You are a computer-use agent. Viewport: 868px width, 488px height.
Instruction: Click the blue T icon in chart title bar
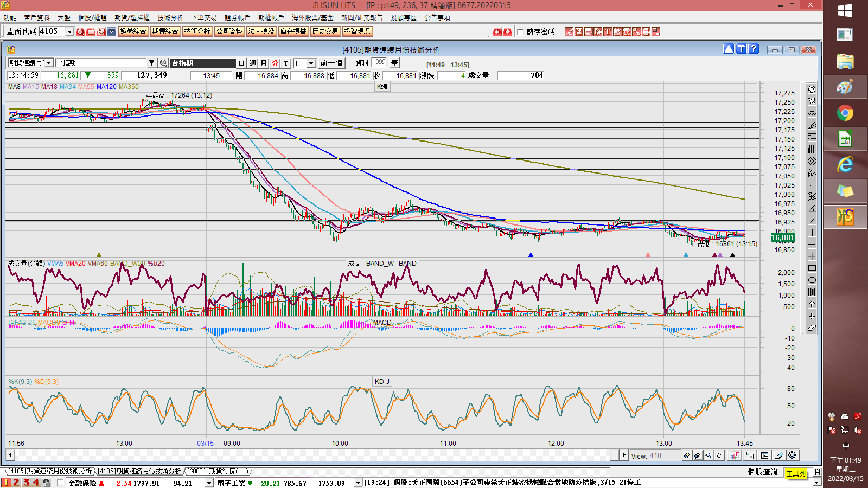741,49
